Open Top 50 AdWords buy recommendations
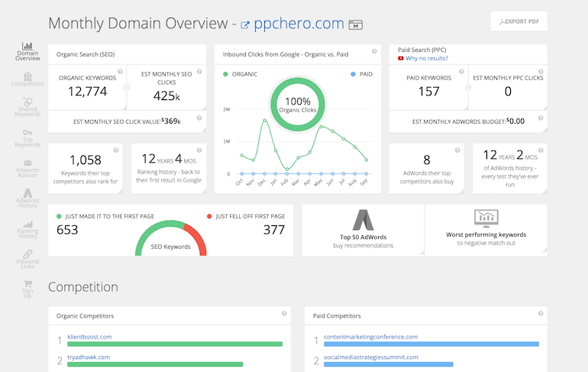This screenshot has height=372, width=588. (x=363, y=230)
